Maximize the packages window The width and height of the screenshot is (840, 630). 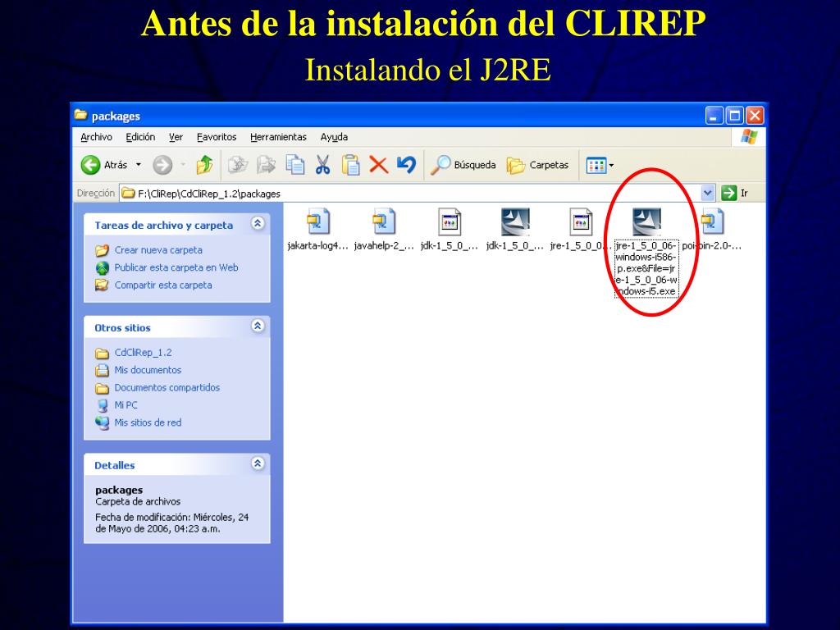point(734,115)
